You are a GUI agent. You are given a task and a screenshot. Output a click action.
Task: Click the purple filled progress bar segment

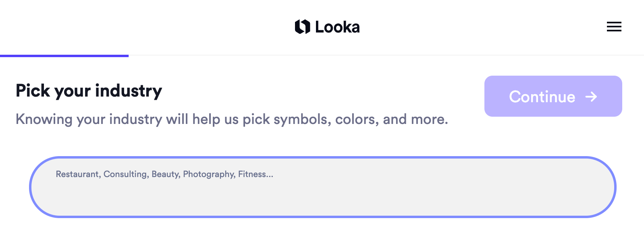coord(64,56)
